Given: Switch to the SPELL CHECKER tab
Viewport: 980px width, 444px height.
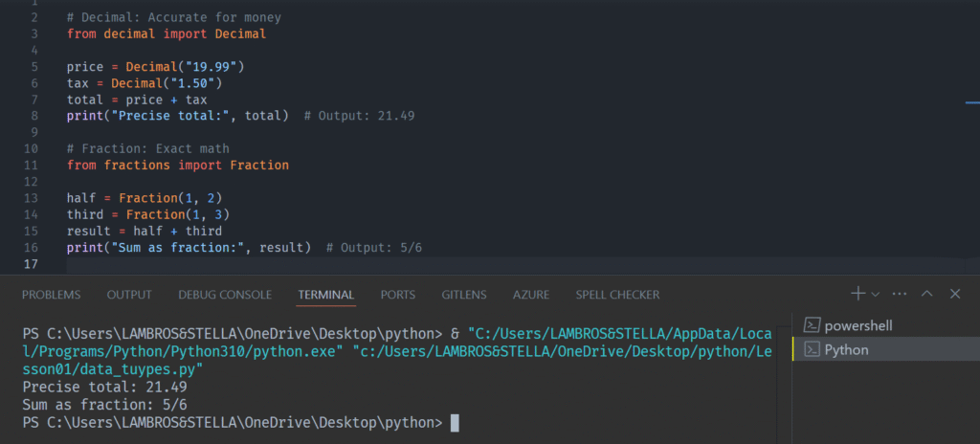Looking at the screenshot, I should [617, 295].
